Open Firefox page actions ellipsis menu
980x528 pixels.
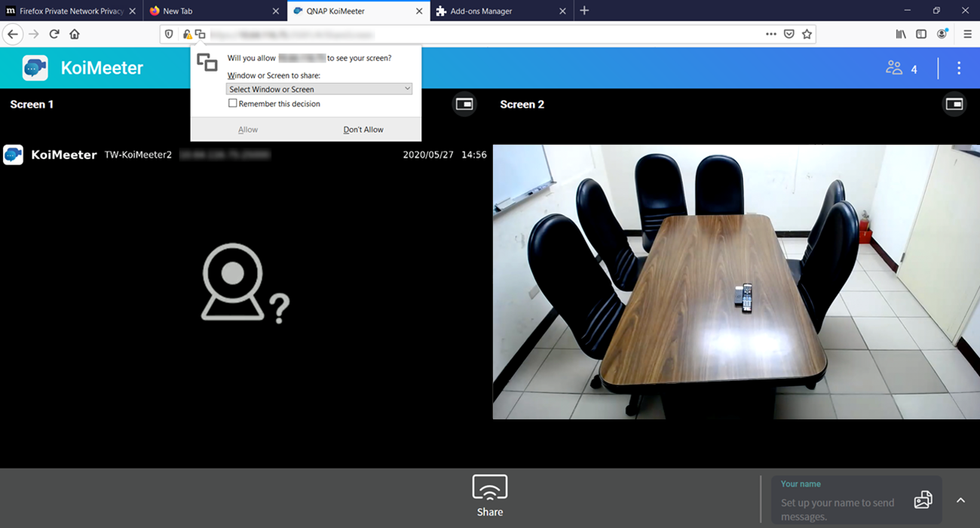tap(770, 34)
